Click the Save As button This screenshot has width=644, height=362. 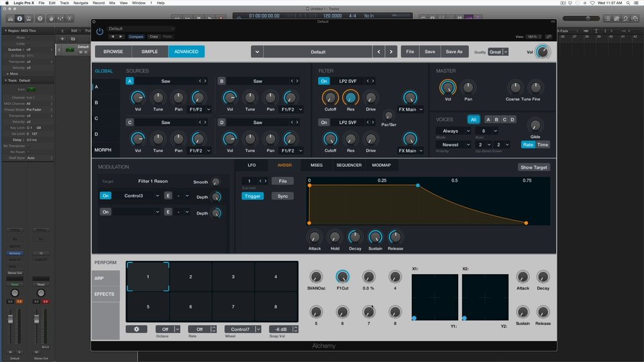[454, 52]
